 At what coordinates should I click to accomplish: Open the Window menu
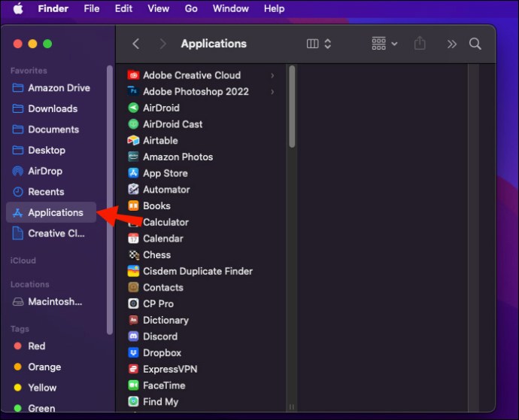tap(231, 8)
